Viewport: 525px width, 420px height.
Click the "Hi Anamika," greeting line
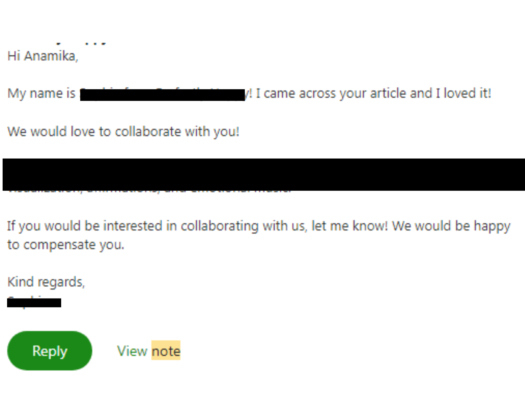pyautogui.click(x=43, y=56)
